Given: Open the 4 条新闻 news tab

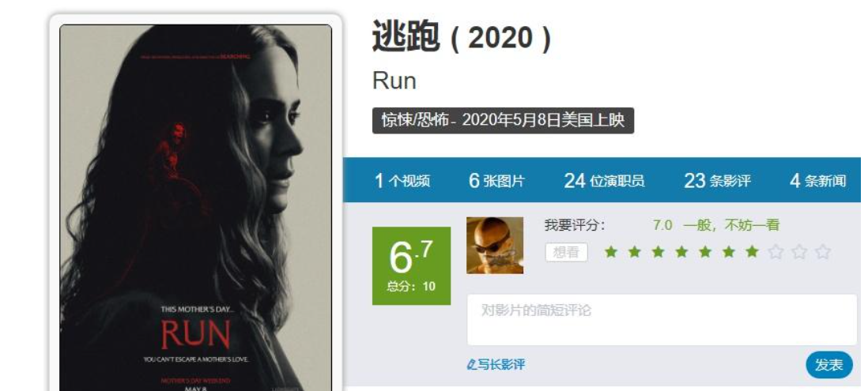Looking at the screenshot, I should pos(817,180).
